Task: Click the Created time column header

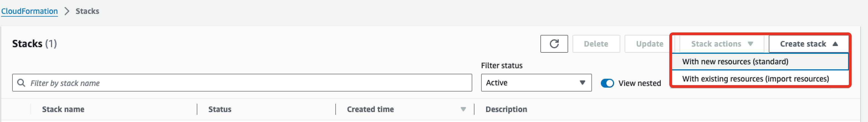Action: 370,109
